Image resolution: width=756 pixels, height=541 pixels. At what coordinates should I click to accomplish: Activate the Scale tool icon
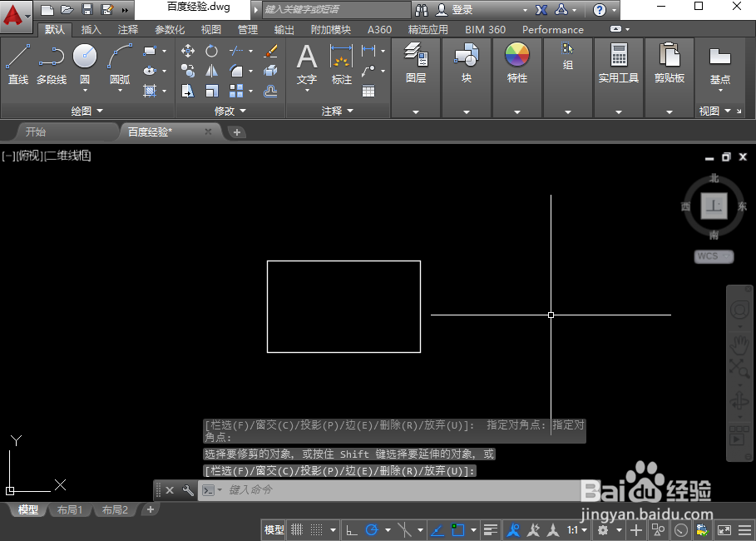[211, 91]
